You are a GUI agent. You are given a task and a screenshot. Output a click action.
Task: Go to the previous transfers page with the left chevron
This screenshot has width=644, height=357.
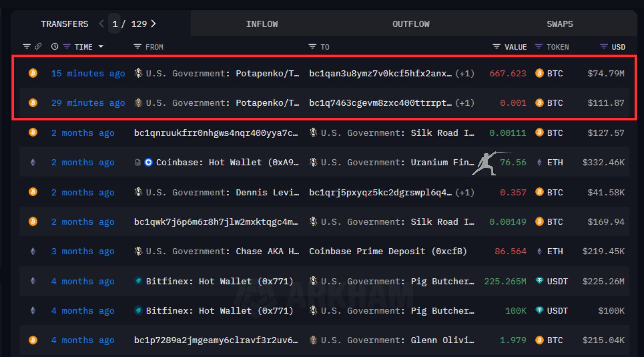101,23
